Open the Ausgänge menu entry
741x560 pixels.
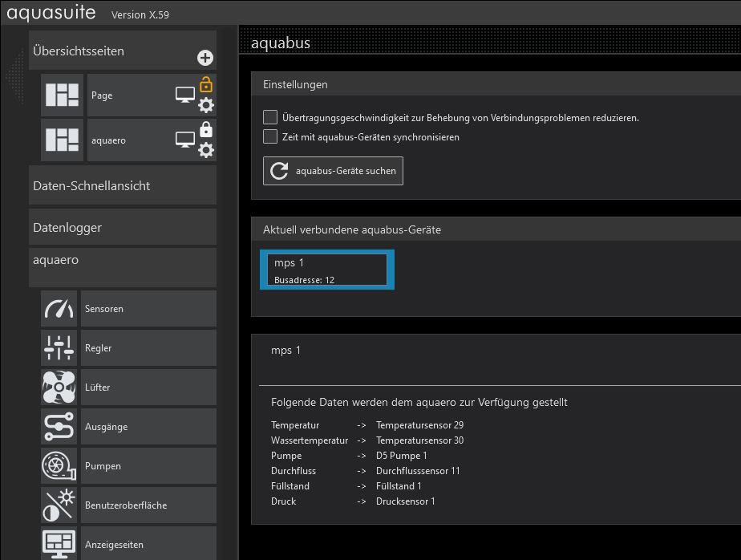tap(148, 426)
